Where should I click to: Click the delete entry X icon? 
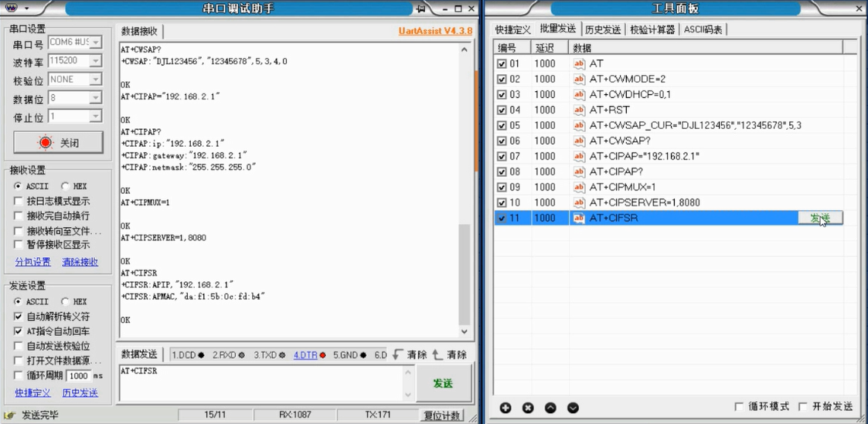coord(528,408)
